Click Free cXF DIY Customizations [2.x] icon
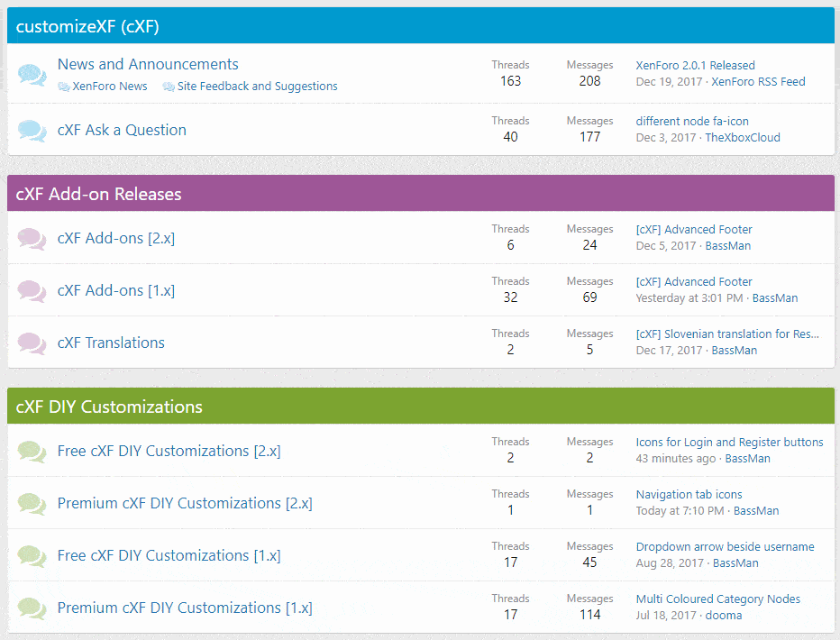840x640 pixels. click(32, 451)
